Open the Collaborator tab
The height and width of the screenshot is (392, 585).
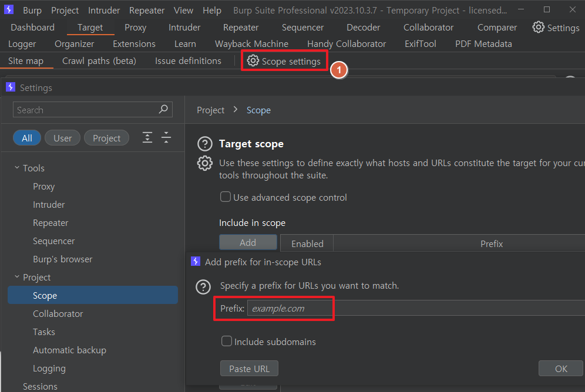click(428, 28)
